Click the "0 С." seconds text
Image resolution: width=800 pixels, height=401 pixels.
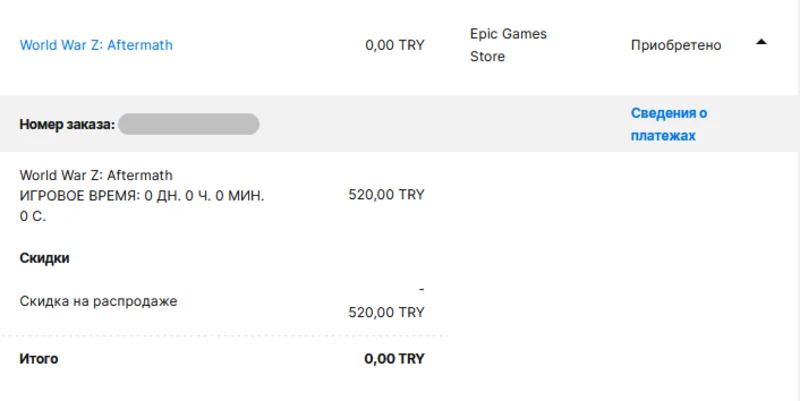(33, 215)
